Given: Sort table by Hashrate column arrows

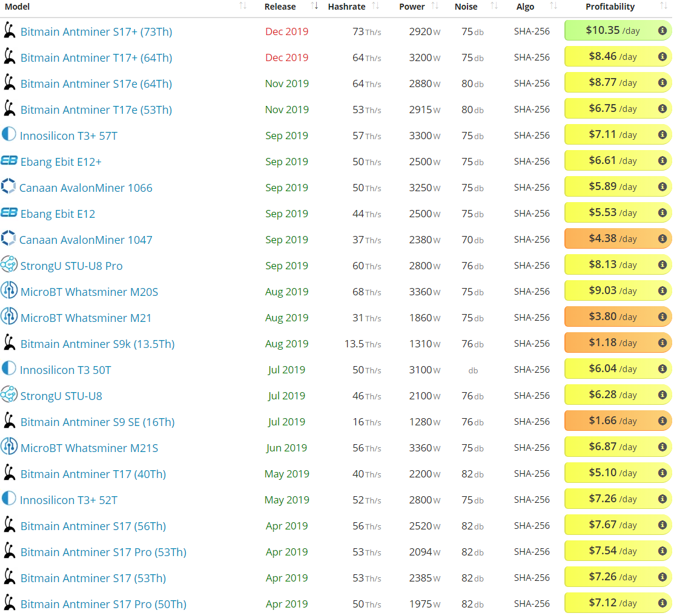Looking at the screenshot, I should coord(375,6).
